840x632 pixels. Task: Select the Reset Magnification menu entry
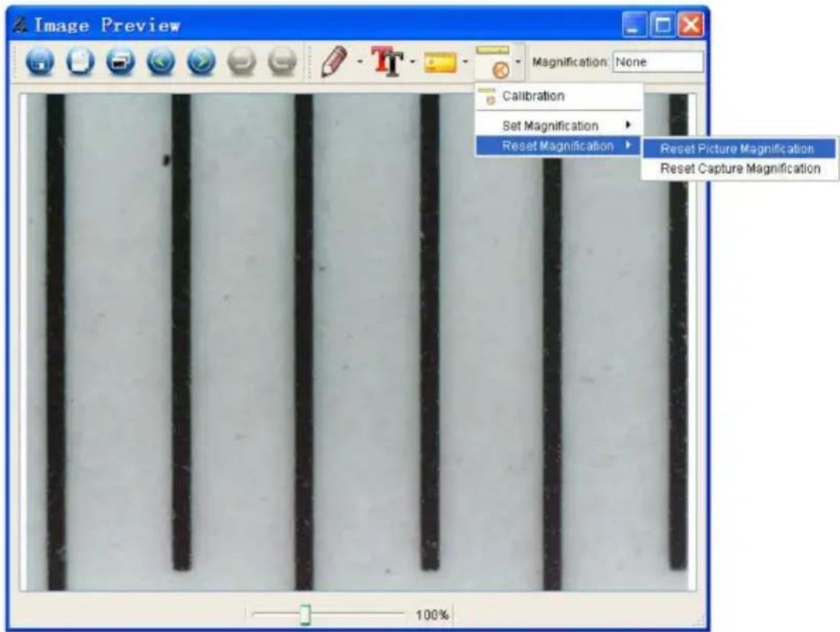[558, 145]
